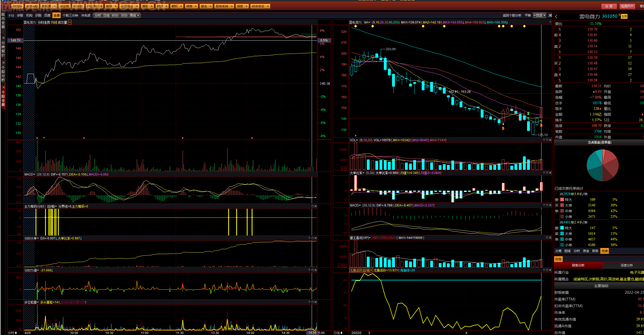Select the 个股三分钟 view mode

tap(70, 16)
